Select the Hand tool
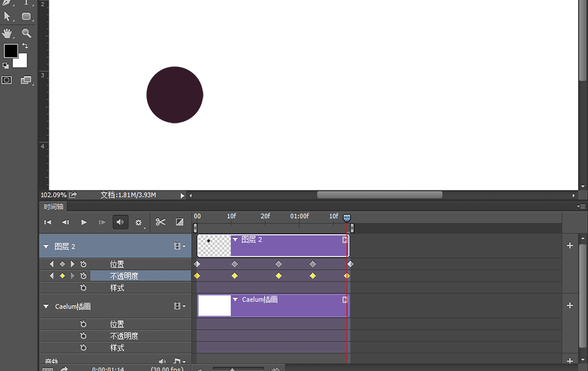 [x=8, y=33]
